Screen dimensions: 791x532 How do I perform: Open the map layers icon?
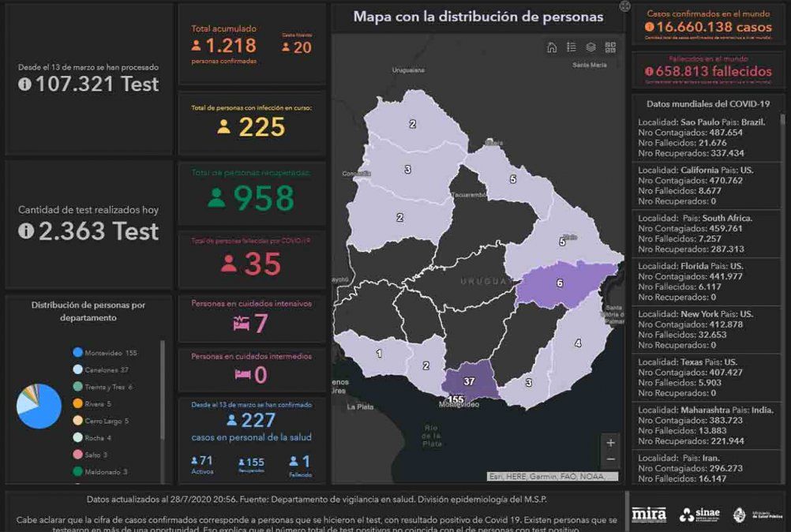(590, 47)
